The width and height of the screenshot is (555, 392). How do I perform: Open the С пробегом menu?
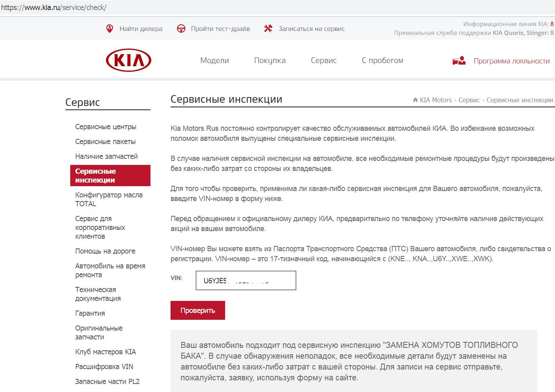382,61
